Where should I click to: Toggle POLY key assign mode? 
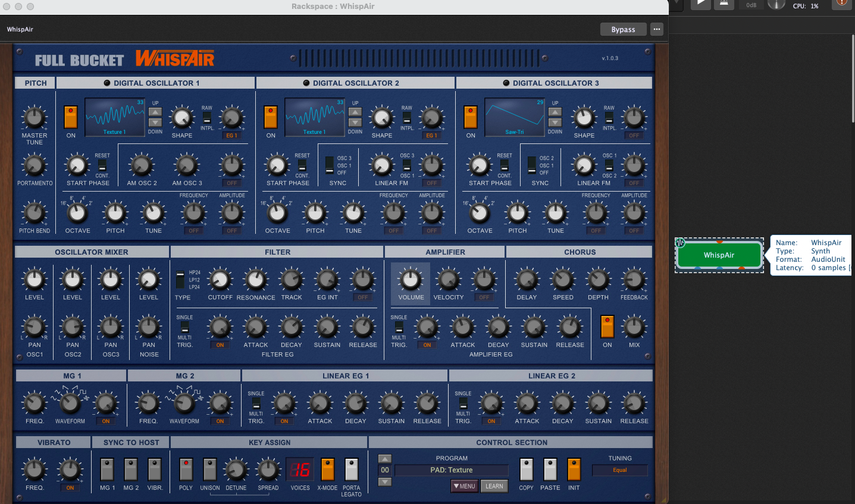(186, 469)
